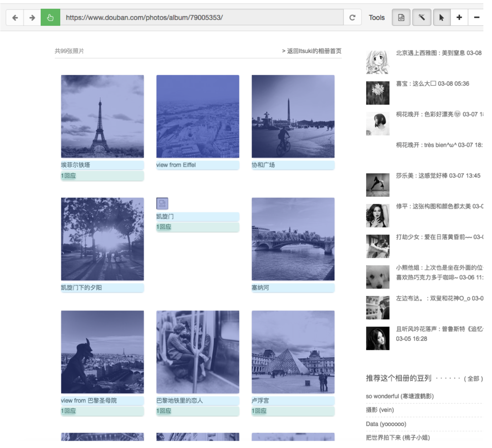
Task: Click the Tools label in toolbar
Action: coord(376,18)
